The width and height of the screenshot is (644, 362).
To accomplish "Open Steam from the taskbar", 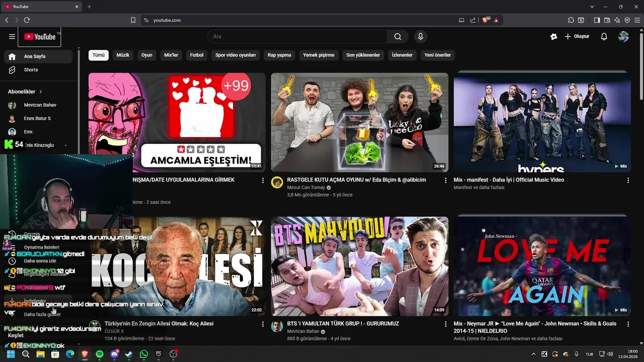I will pyautogui.click(x=129, y=354).
